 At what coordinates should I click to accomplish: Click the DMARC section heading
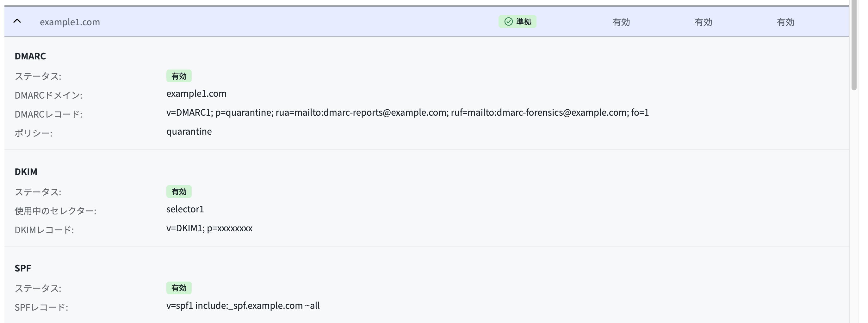pos(30,56)
